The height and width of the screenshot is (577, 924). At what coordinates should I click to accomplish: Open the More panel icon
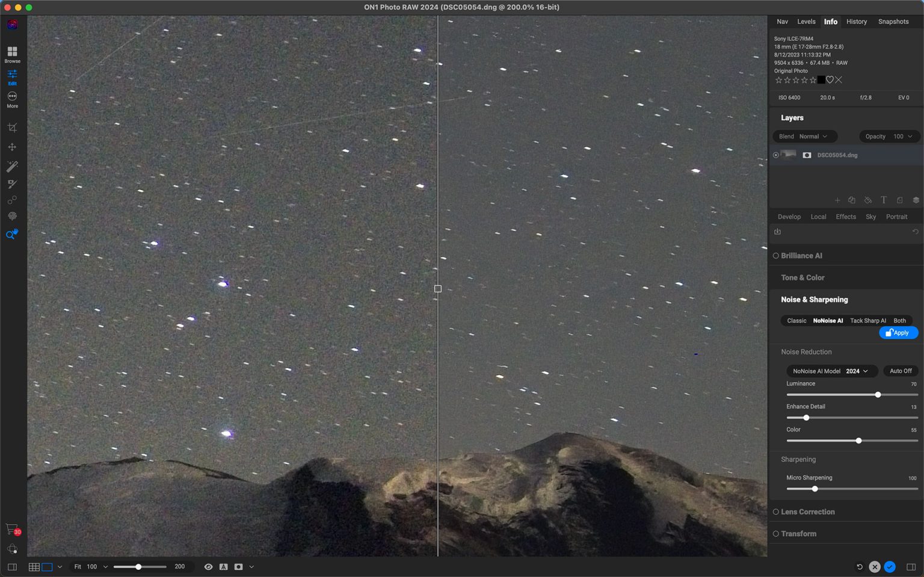click(12, 98)
